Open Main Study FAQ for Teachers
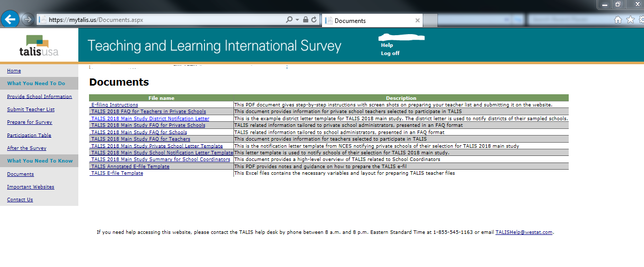644x267 pixels. click(140, 139)
